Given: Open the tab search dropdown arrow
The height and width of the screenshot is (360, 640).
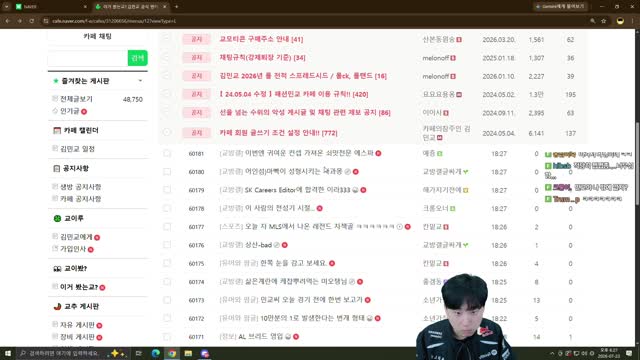Looking at the screenshot, I should [6, 7].
